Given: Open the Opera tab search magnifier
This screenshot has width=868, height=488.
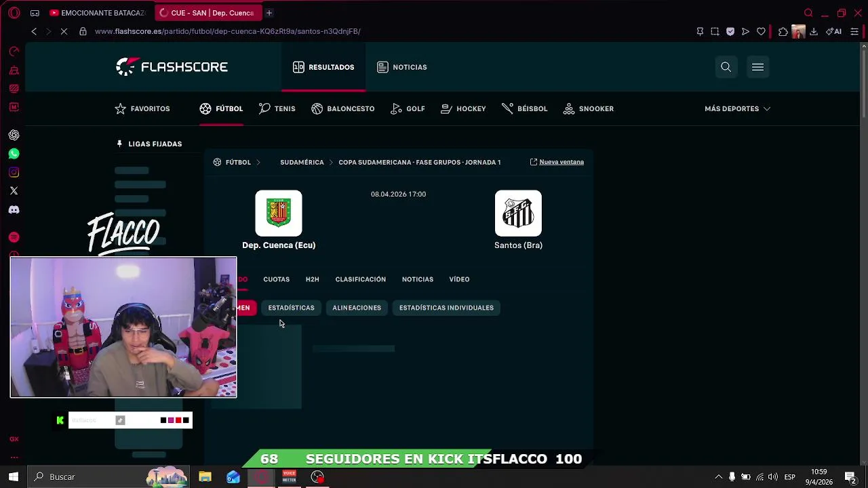Looking at the screenshot, I should coord(808,13).
